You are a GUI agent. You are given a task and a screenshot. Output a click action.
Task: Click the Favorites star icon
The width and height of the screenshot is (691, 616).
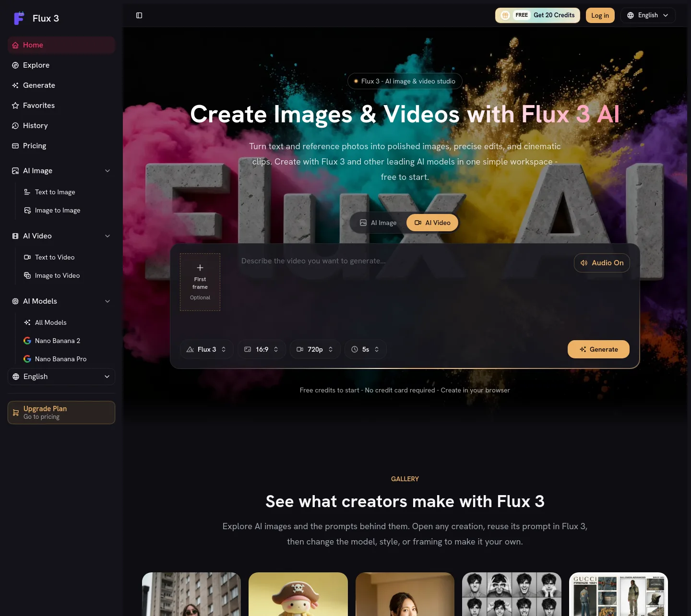pyautogui.click(x=15, y=106)
